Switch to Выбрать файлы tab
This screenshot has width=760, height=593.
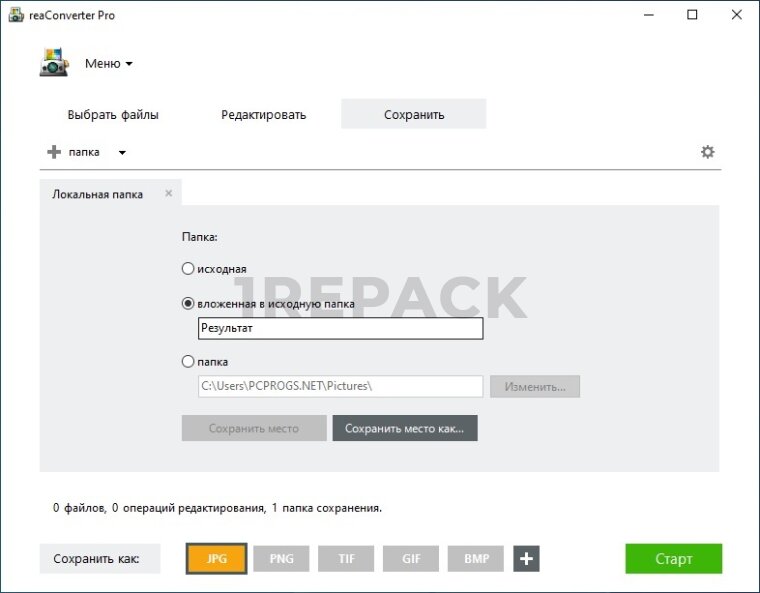(x=113, y=115)
